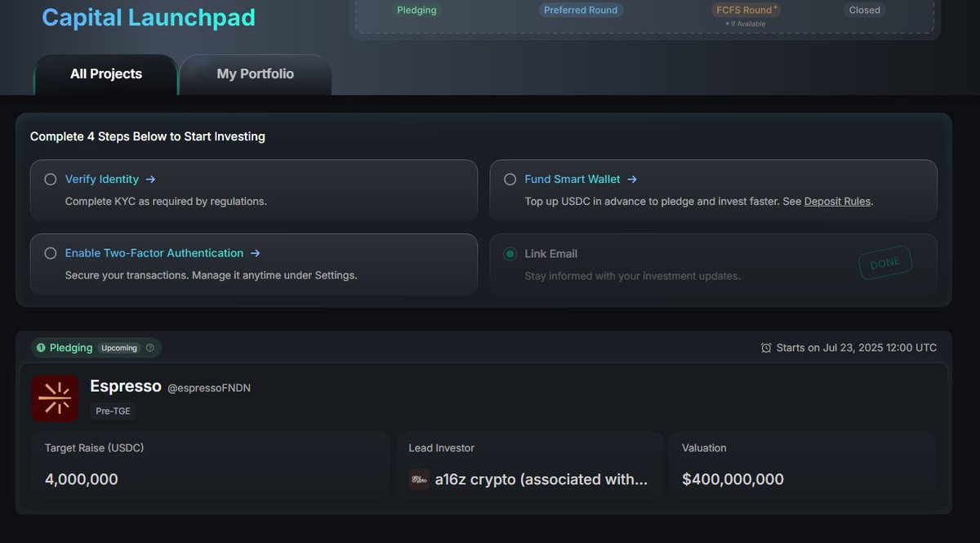
Task: Switch to the All Projects tab
Action: pos(105,74)
